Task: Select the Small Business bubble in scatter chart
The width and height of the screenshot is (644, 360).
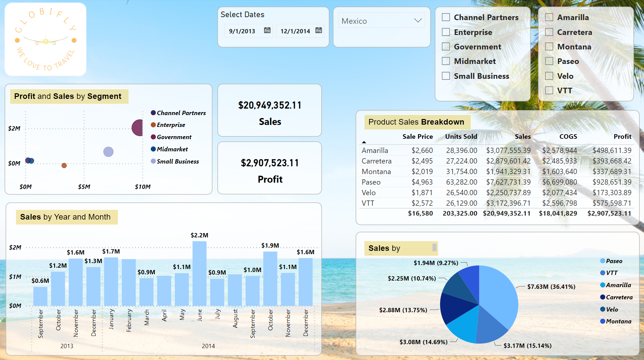Action: 108,152
